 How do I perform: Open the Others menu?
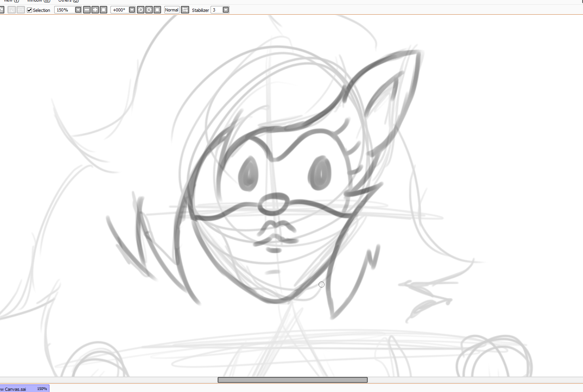click(68, 1)
